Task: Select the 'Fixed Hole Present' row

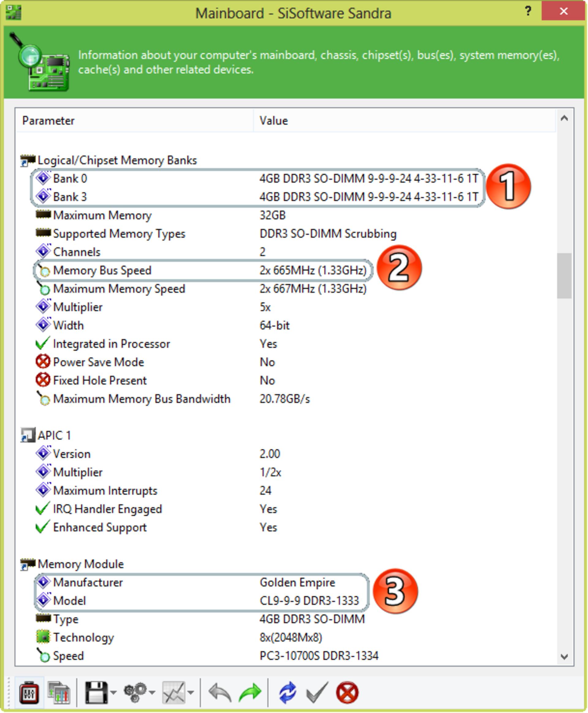Action: 155,380
